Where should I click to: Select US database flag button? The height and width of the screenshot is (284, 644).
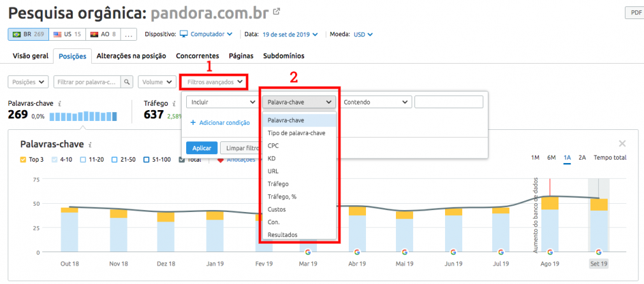click(68, 34)
